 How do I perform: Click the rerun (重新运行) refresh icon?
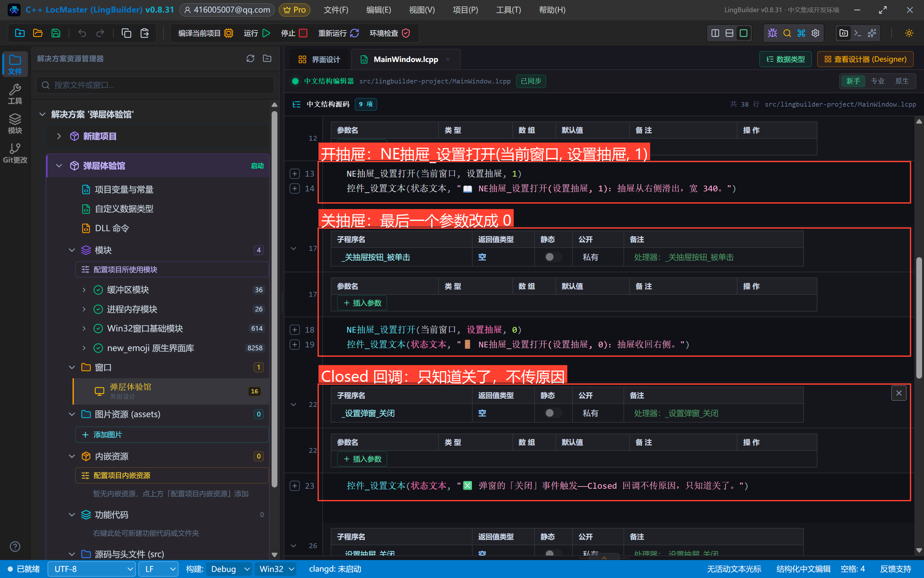point(354,33)
